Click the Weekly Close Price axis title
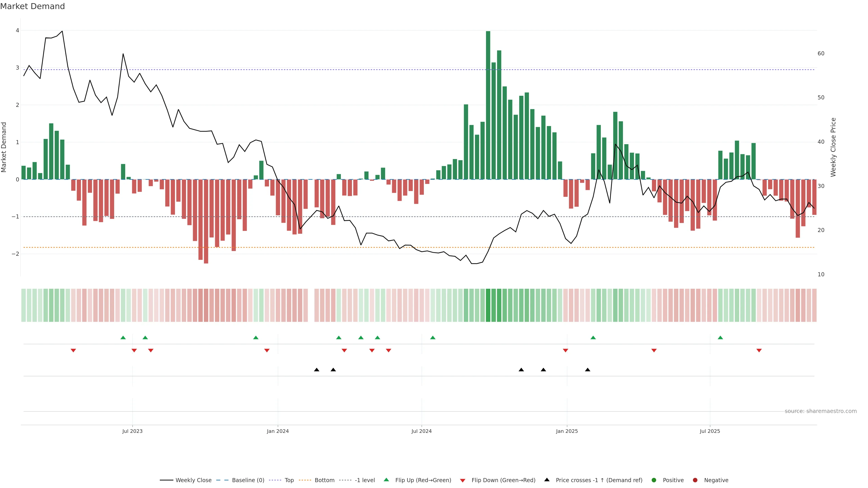The width and height of the screenshot is (868, 488). pos(833,147)
